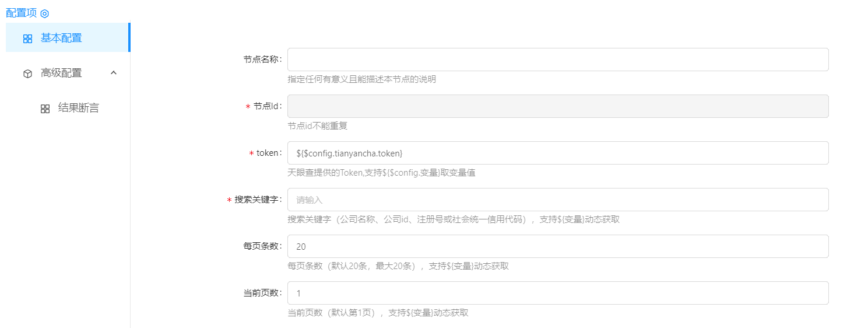Viewport: 868px width, 328px height.
Task: Click the required token field label
Action: [x=268, y=153]
